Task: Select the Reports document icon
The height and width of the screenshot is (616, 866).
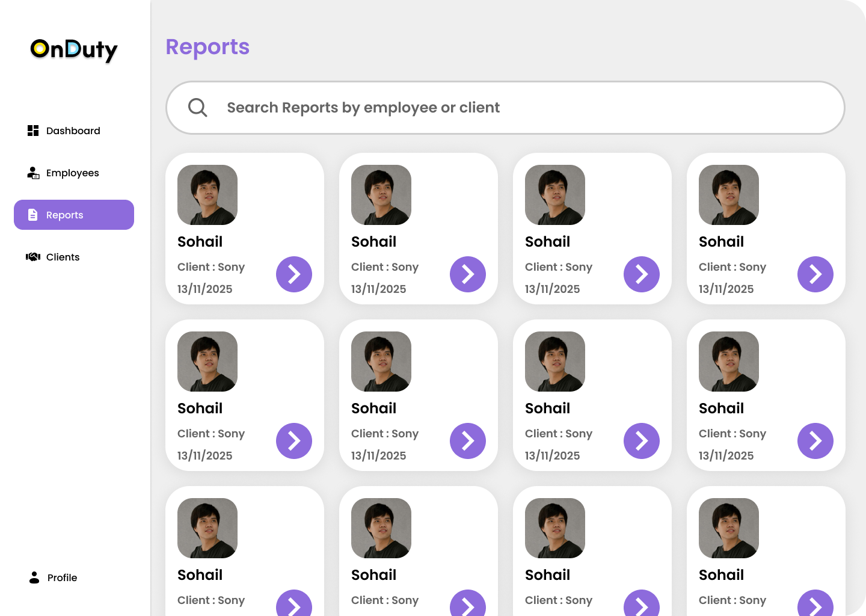Action: tap(32, 214)
